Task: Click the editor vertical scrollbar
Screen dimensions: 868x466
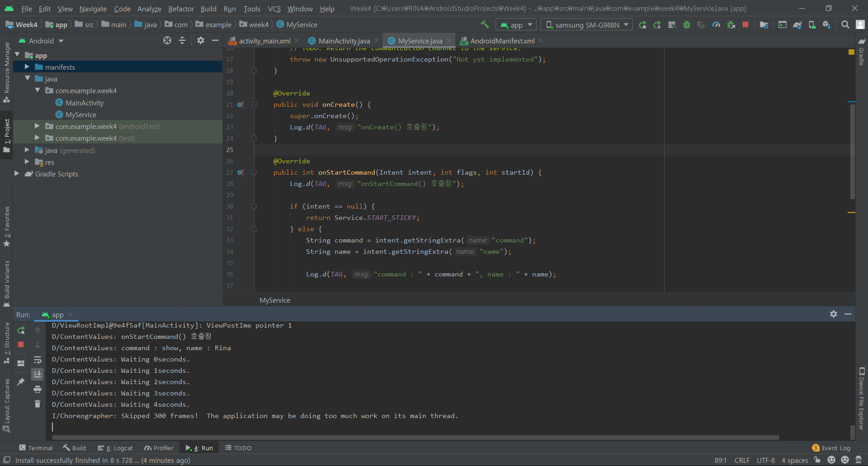Action: (853, 152)
